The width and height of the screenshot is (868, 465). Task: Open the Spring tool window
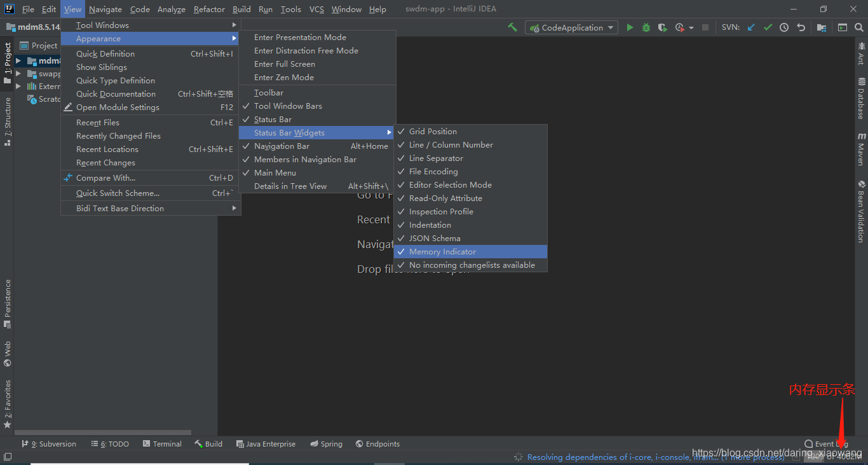coord(326,444)
